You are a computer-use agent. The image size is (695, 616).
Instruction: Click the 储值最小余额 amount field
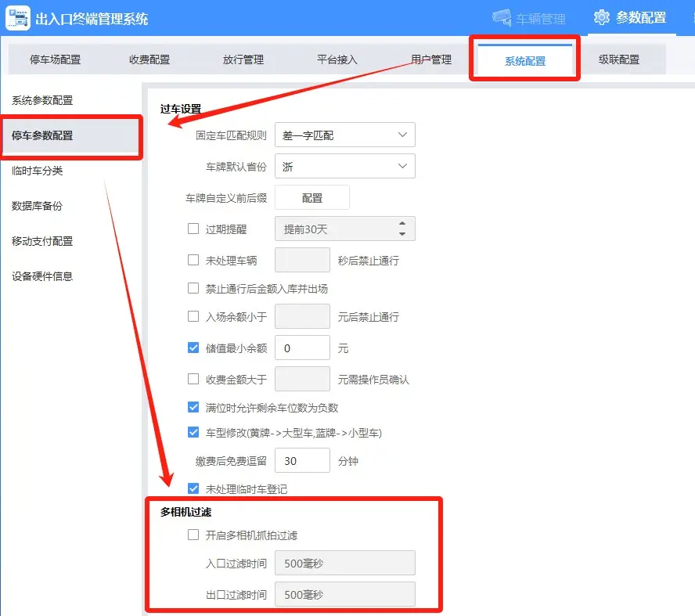pyautogui.click(x=302, y=348)
